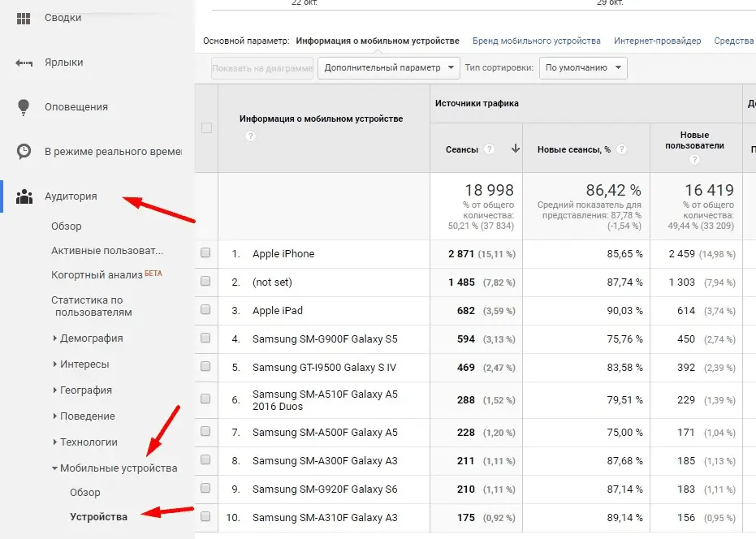The height and width of the screenshot is (539, 756).
Task: Click the Показать на диаграмме button
Action: tap(262, 68)
